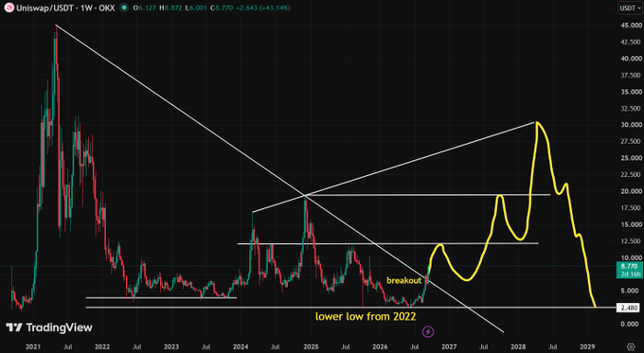Click the purple lightning bolt event marker
Screen dimensions: 644x353
coord(428,331)
